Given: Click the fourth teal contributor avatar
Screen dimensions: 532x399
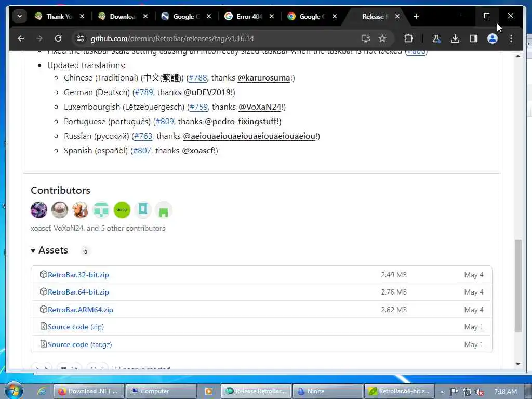Looking at the screenshot, I should 101,210.
